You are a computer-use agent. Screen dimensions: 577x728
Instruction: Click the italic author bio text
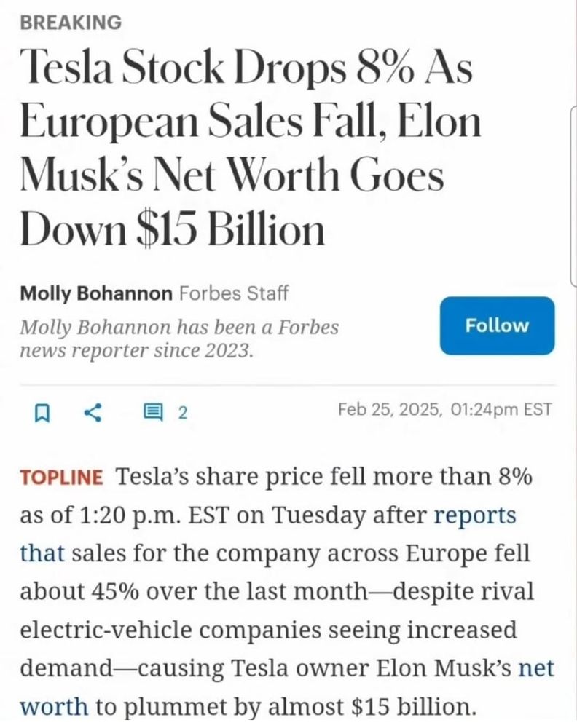[x=179, y=339]
